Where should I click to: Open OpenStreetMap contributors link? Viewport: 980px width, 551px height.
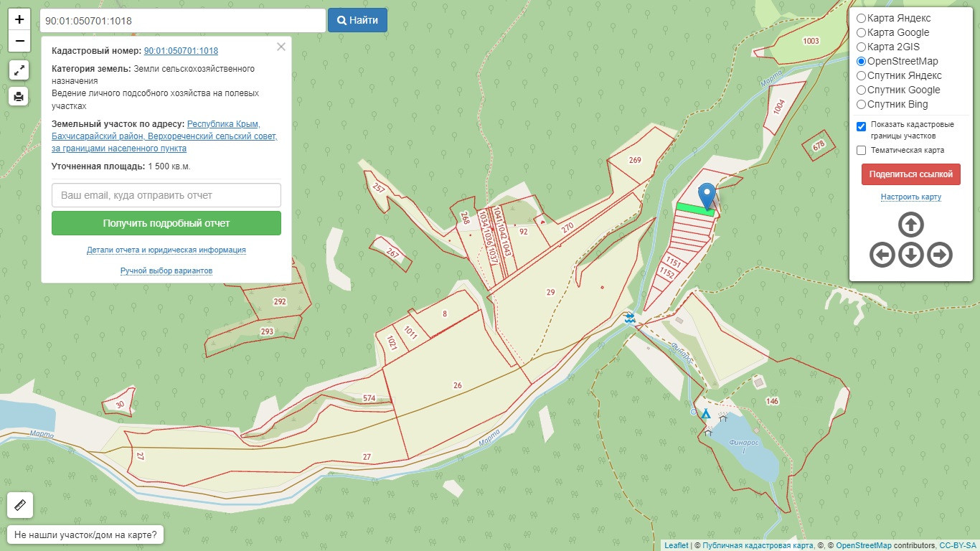[864, 545]
